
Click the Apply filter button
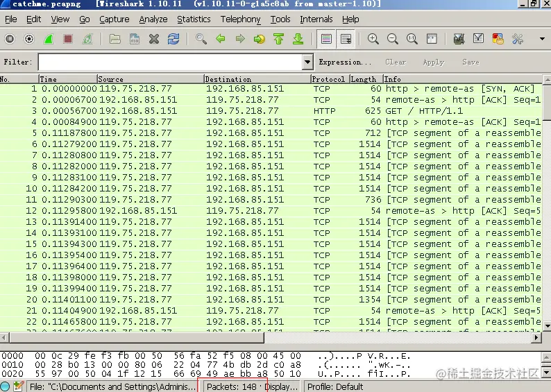(x=434, y=62)
